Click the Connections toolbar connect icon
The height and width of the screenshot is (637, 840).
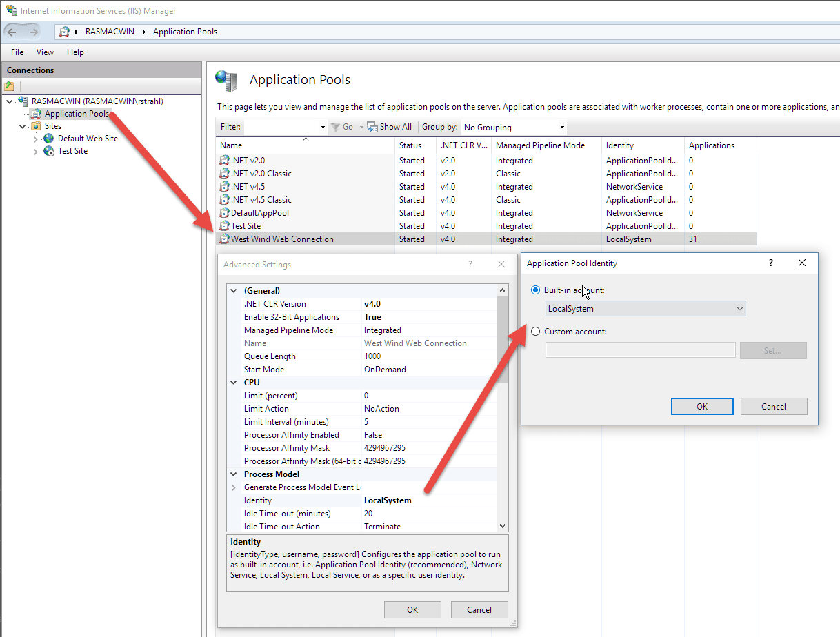(9, 86)
